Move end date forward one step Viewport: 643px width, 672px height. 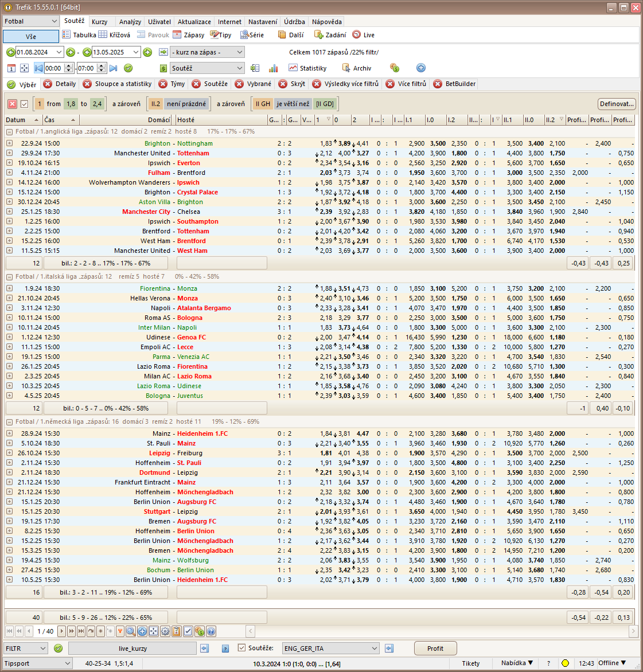point(147,52)
